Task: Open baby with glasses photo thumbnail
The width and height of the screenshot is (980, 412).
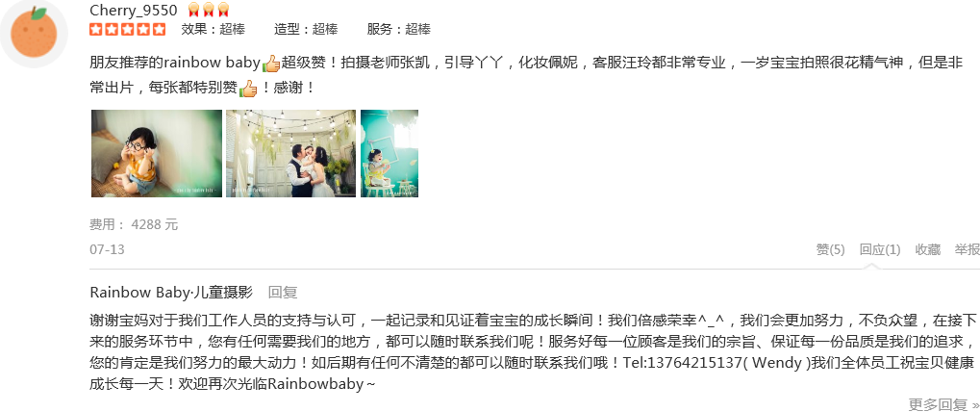Action: [157, 153]
